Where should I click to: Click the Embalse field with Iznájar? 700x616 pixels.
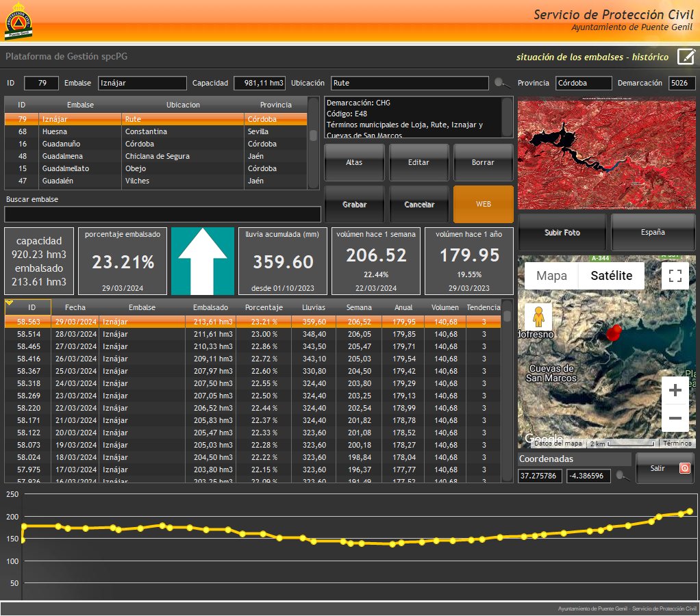142,83
